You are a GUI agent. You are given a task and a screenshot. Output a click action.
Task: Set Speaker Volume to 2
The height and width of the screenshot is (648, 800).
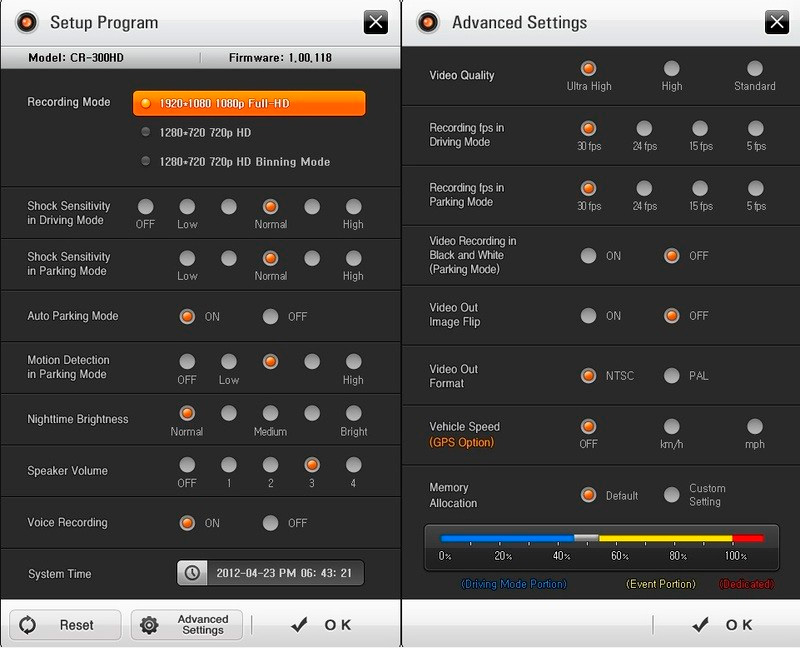(x=270, y=465)
